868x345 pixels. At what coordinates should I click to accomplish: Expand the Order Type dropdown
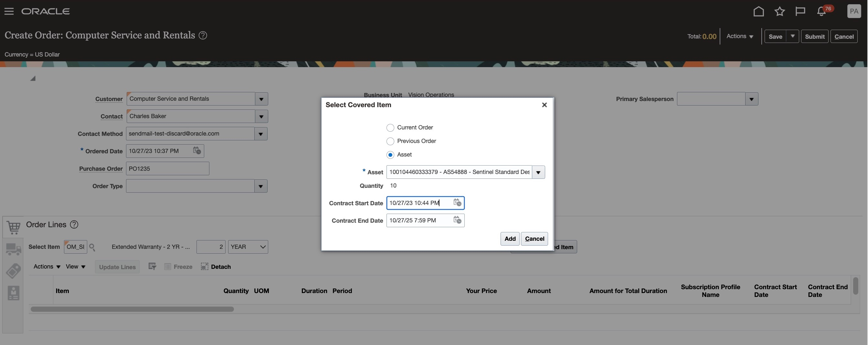click(260, 186)
